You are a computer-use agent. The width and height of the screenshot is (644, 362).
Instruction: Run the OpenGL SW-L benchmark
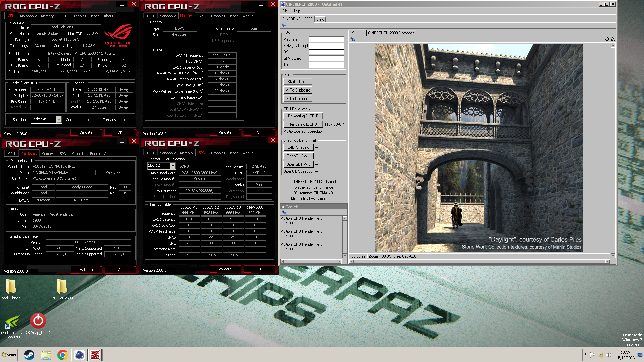click(x=298, y=156)
